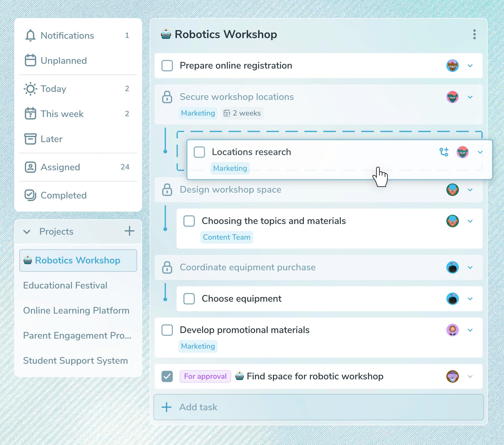
Task: Expand Choosing the topics and materials chevron
Action: [x=470, y=221]
